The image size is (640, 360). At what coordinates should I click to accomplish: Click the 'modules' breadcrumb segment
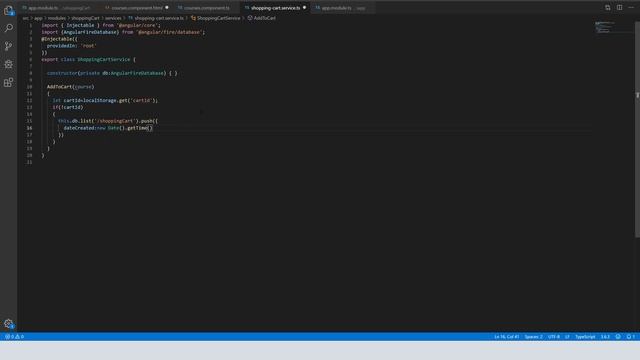coord(57,18)
